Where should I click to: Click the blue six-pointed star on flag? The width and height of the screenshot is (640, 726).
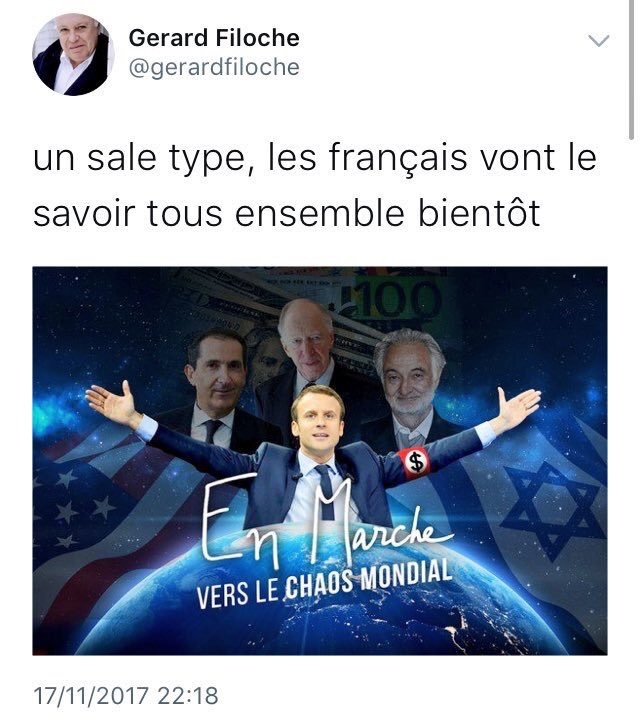click(552, 511)
